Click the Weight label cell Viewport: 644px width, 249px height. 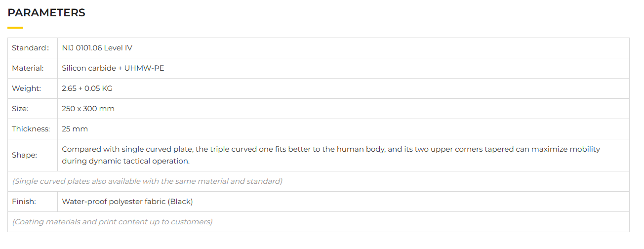26,88
